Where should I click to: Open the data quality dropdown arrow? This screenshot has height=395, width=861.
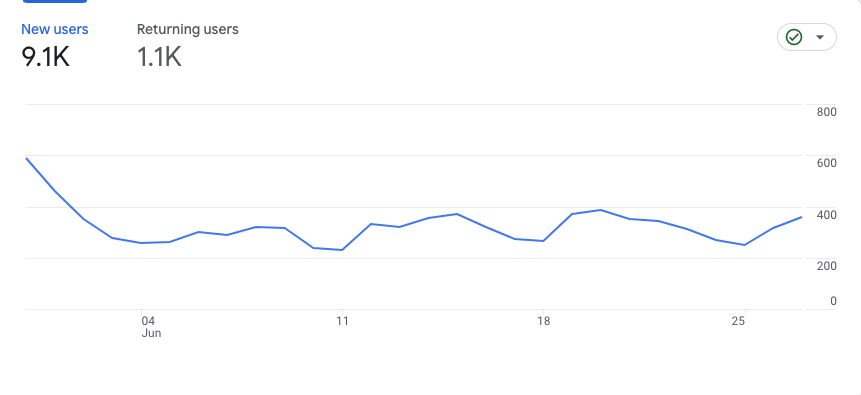pos(820,37)
